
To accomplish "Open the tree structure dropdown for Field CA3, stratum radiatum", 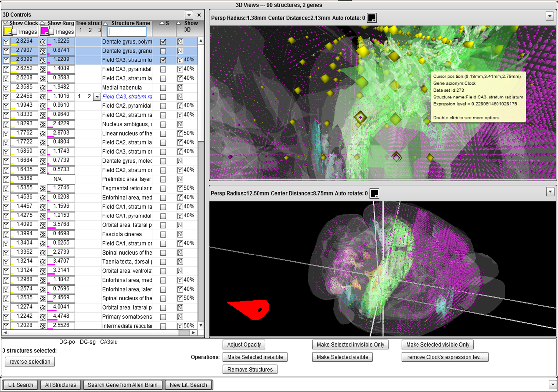I will [97, 97].
